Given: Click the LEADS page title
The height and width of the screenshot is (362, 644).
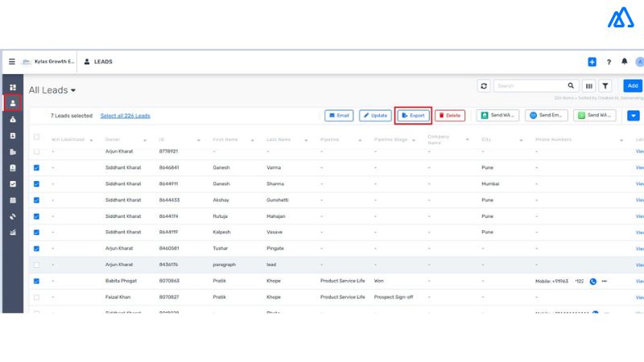Looking at the screenshot, I should pyautogui.click(x=103, y=62).
